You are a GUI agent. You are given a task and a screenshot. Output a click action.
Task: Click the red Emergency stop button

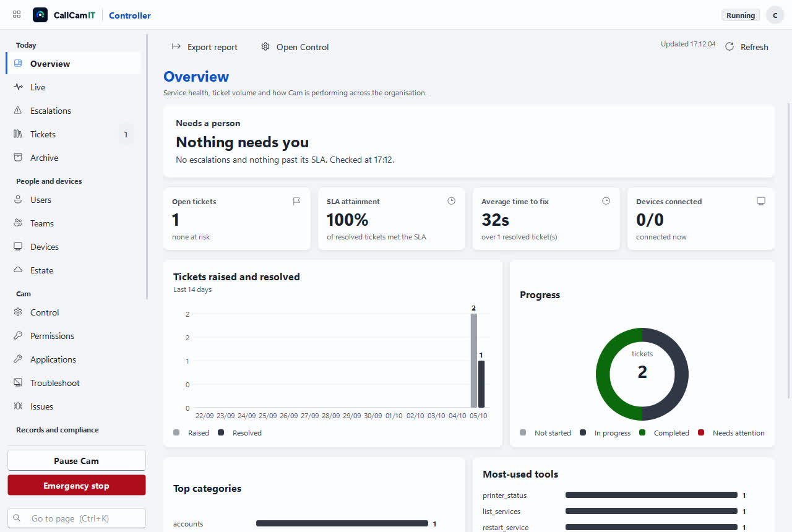click(76, 486)
